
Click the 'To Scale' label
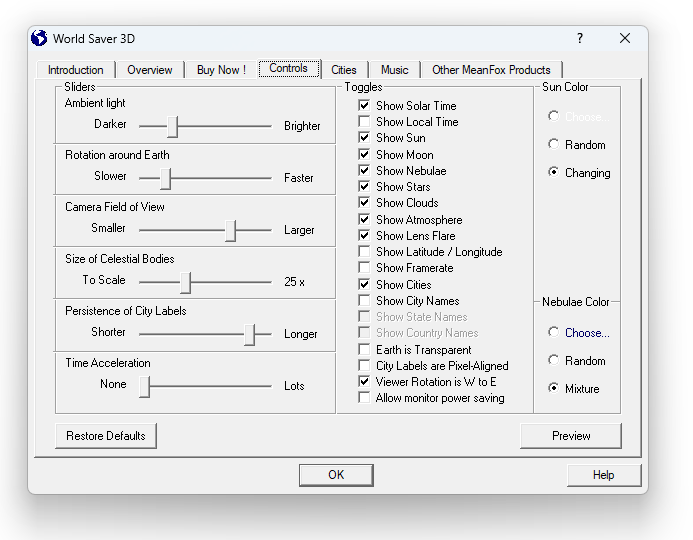104,280
